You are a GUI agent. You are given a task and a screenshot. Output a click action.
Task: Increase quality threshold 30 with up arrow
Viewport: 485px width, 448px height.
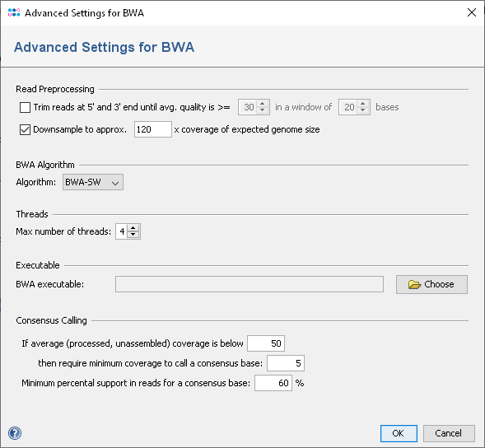[263, 104]
